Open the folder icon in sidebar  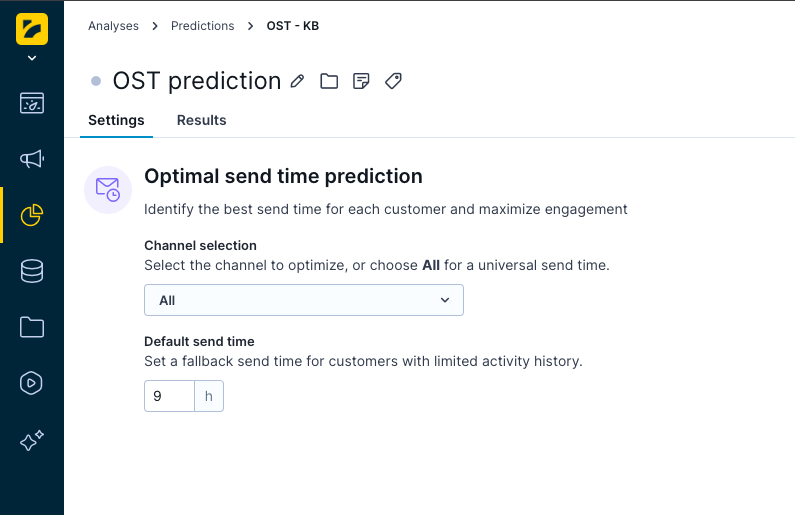click(32, 327)
